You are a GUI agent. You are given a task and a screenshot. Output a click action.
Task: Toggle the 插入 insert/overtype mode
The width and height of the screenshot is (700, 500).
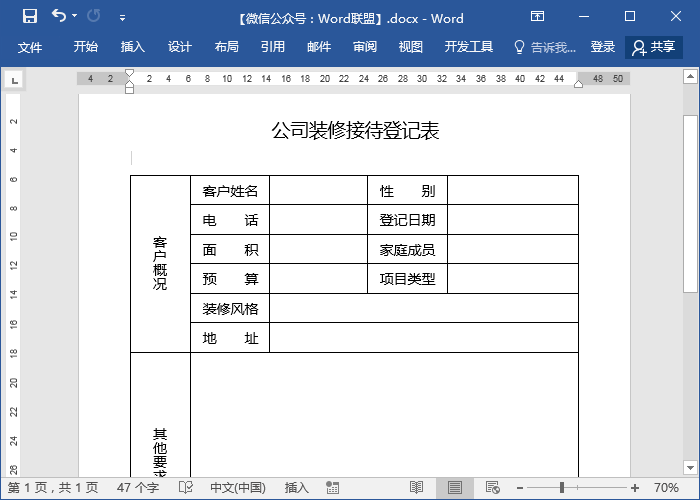click(x=296, y=488)
